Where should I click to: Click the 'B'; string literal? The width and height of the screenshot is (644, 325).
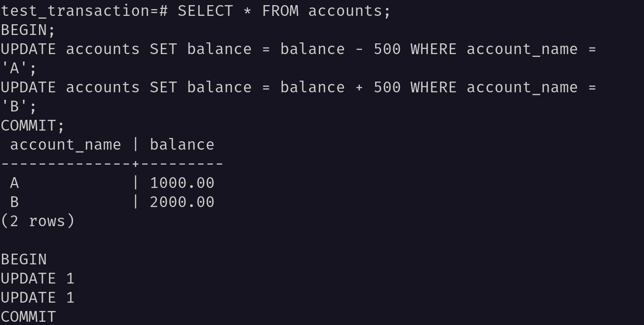19,106
